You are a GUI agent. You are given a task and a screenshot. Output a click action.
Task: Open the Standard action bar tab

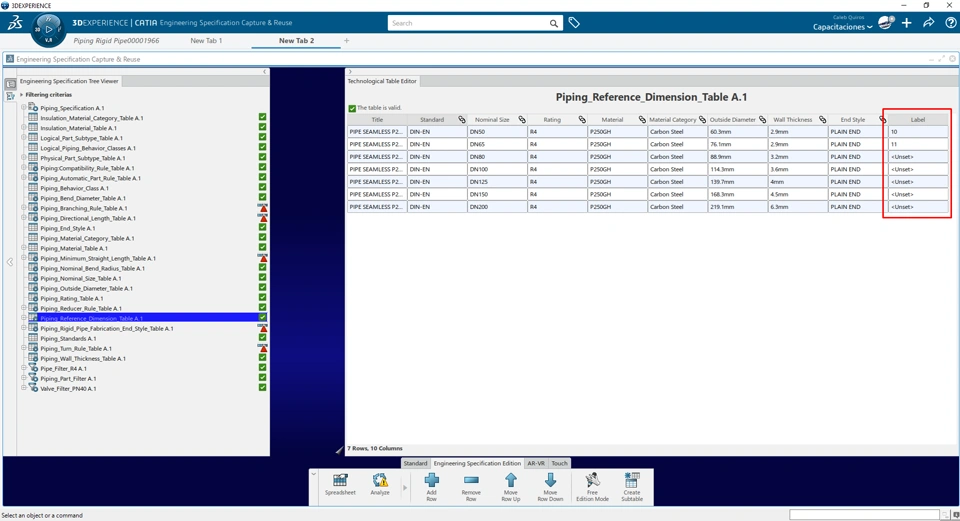click(x=415, y=463)
